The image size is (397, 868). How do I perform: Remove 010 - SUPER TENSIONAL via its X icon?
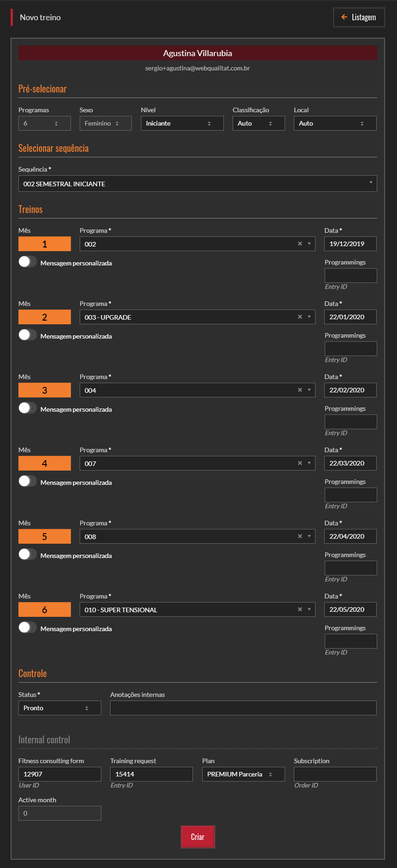(300, 609)
